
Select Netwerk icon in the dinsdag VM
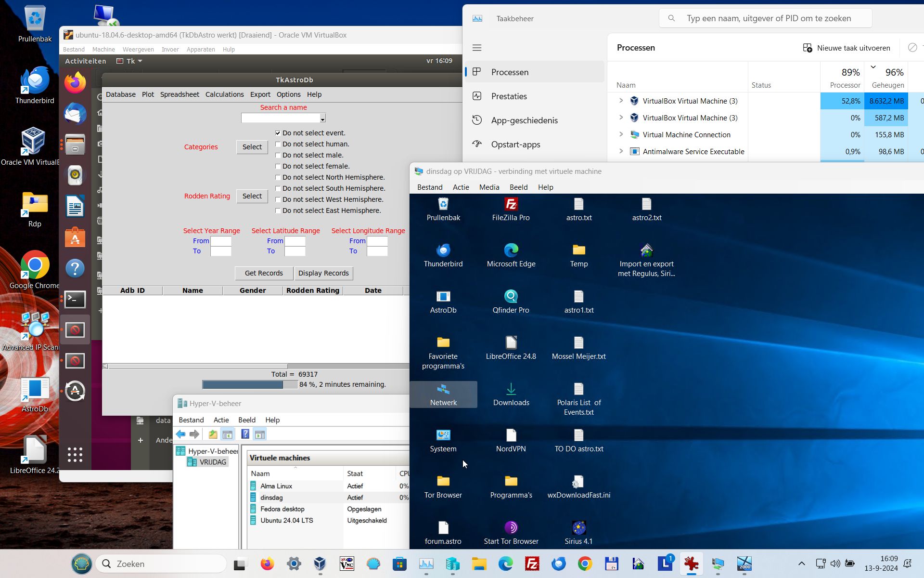[443, 394]
